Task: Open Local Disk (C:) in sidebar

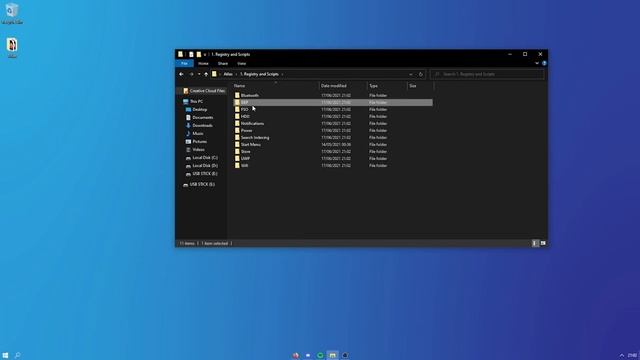Action: [x=202, y=158]
